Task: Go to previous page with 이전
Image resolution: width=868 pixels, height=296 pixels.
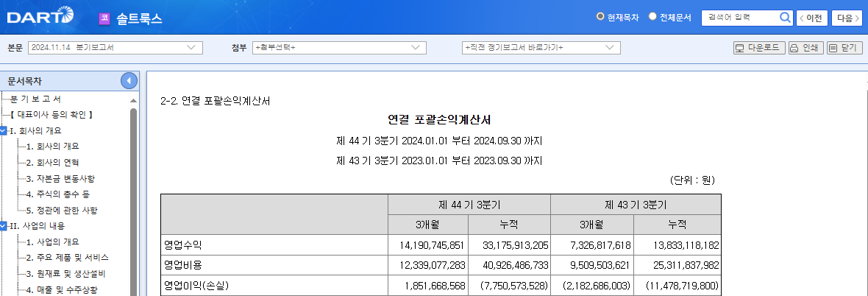Action: (x=811, y=18)
